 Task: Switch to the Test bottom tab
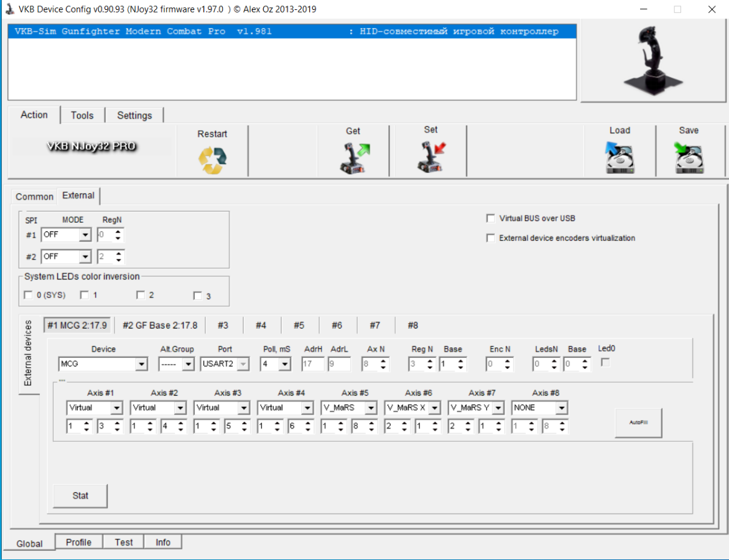pyautogui.click(x=124, y=543)
